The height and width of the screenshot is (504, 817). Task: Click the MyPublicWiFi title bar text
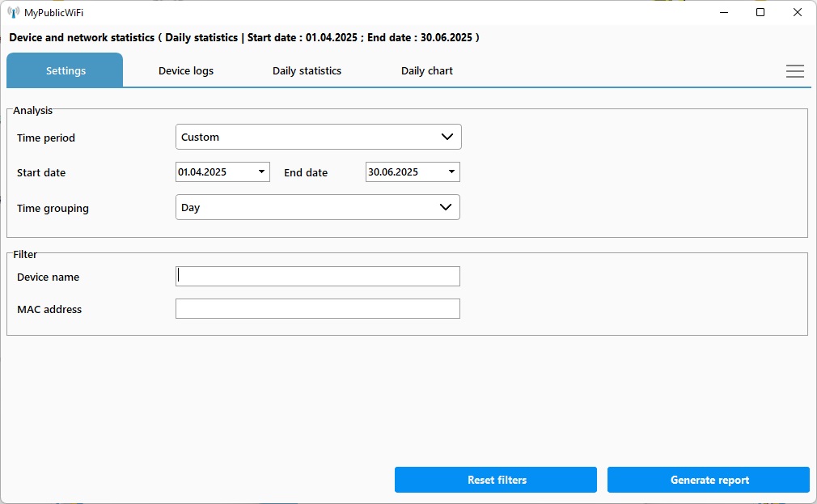click(x=53, y=12)
